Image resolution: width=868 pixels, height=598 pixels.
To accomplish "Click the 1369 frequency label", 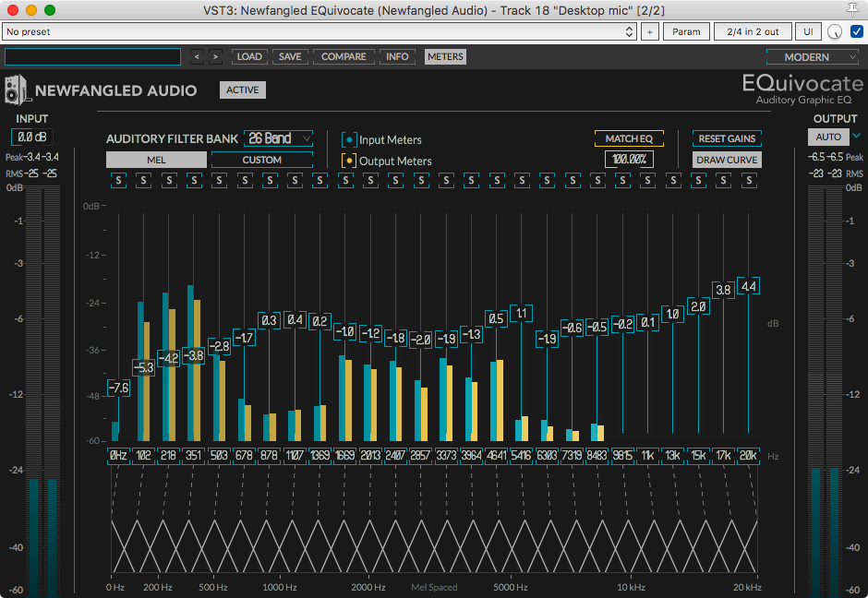I will pos(320,456).
